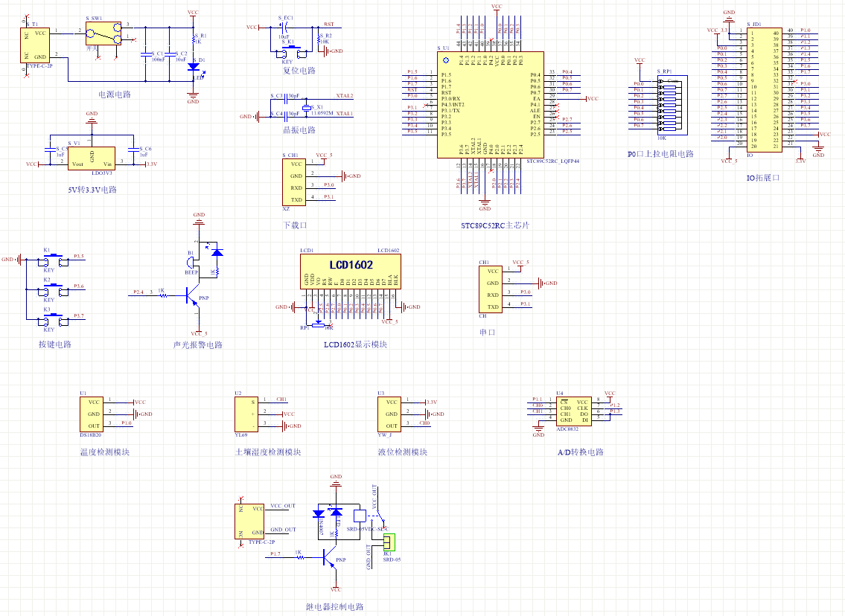Click the '复位电路' label
This screenshot has width=845, height=616.
[299, 71]
